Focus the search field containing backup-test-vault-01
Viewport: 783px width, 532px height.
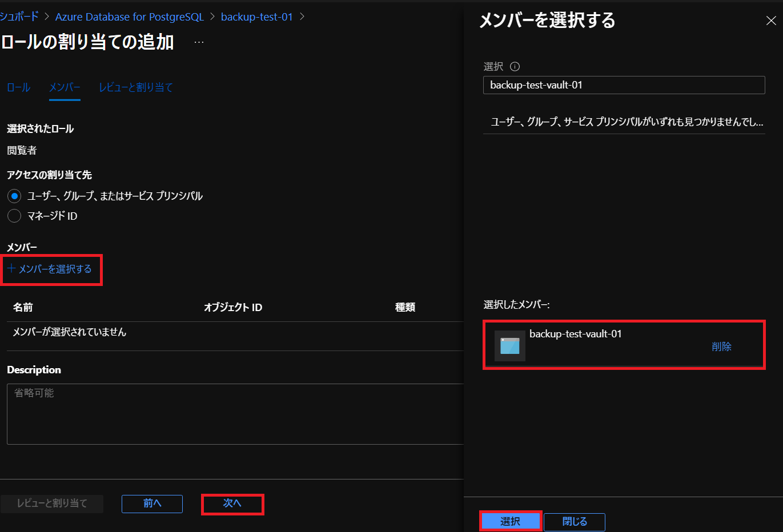point(624,85)
